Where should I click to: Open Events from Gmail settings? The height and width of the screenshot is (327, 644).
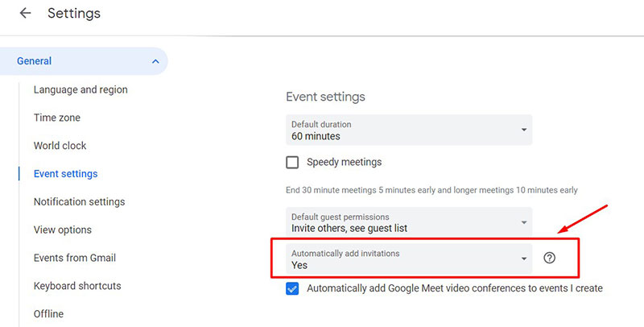pos(75,258)
